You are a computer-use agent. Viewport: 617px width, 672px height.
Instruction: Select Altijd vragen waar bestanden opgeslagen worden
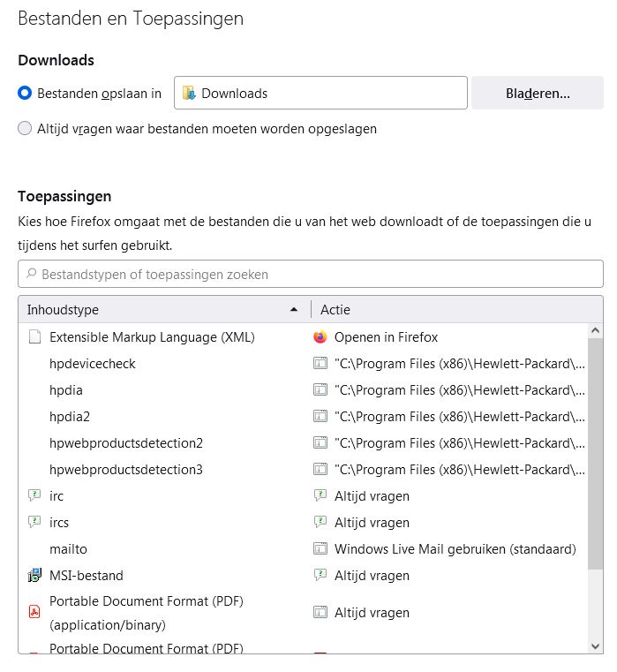click(25, 129)
